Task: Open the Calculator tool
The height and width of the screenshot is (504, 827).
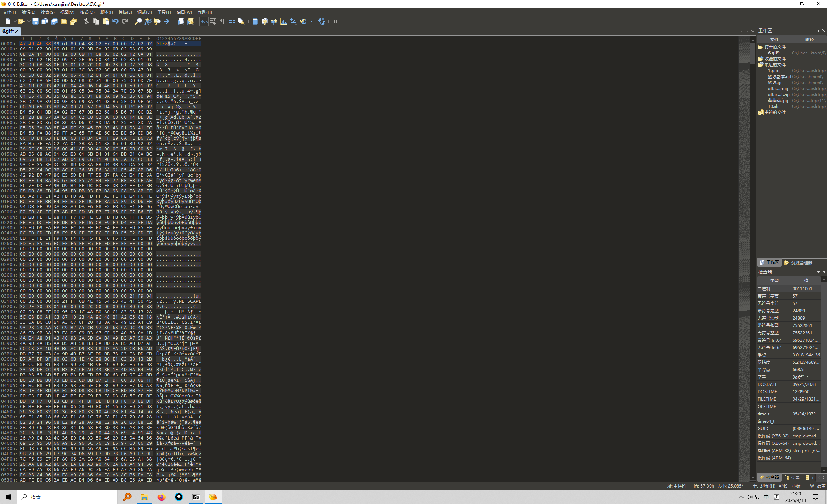Action: 255,21
